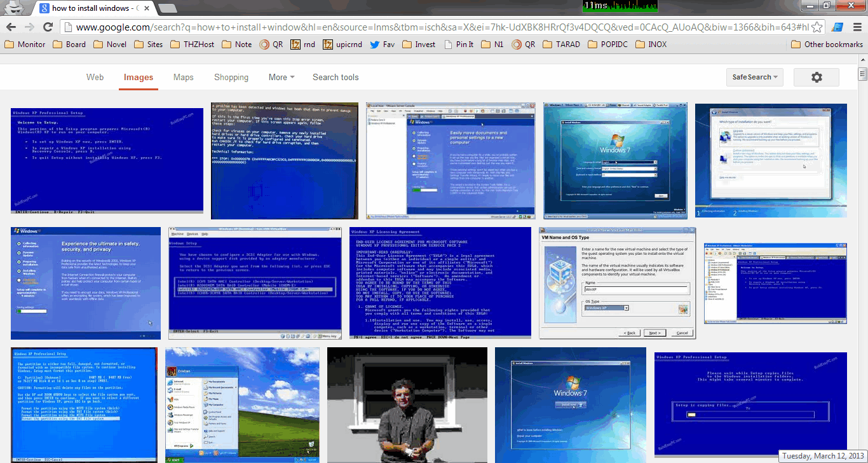Select the 'how to install windows' tab
This screenshot has height=463, width=868.
pos(92,8)
